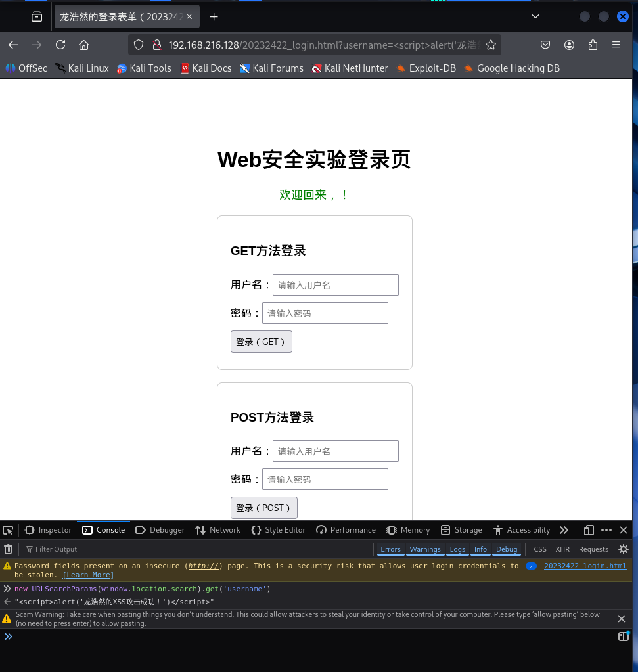Open Firefox account menu

(x=570, y=45)
